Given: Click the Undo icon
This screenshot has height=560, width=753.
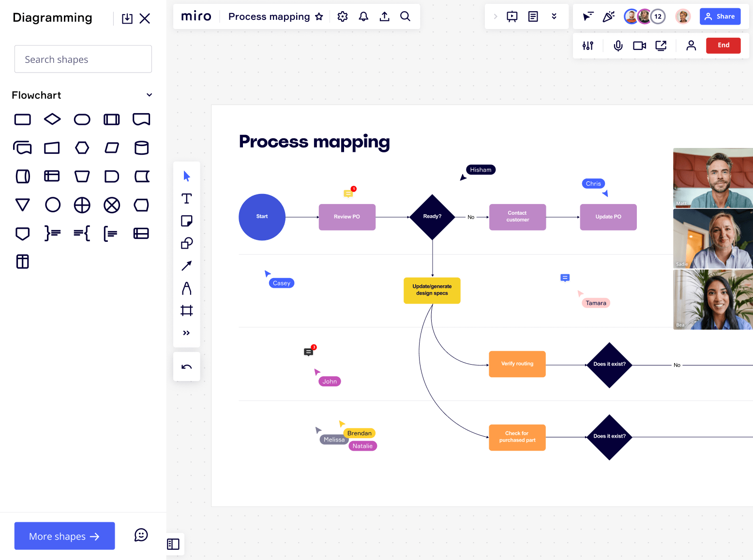Looking at the screenshot, I should 186,367.
